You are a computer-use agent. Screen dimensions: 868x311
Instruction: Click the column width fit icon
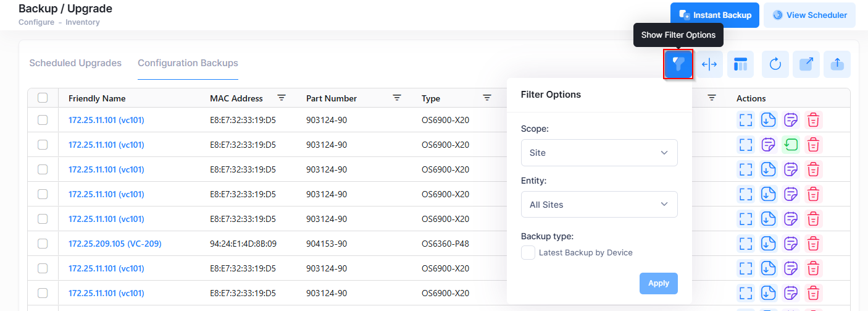tap(709, 64)
